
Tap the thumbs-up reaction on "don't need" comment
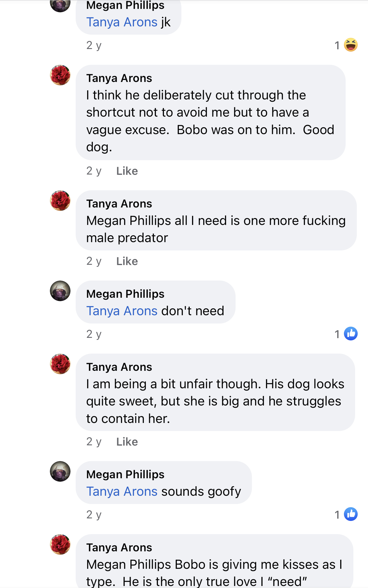tap(351, 334)
